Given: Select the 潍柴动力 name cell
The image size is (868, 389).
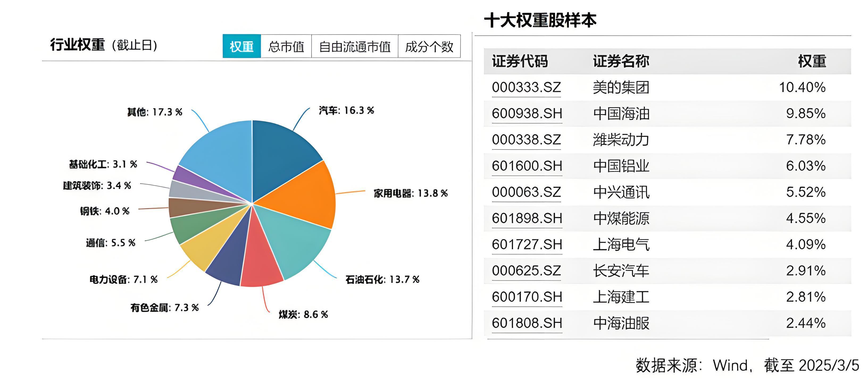Looking at the screenshot, I should click(621, 140).
